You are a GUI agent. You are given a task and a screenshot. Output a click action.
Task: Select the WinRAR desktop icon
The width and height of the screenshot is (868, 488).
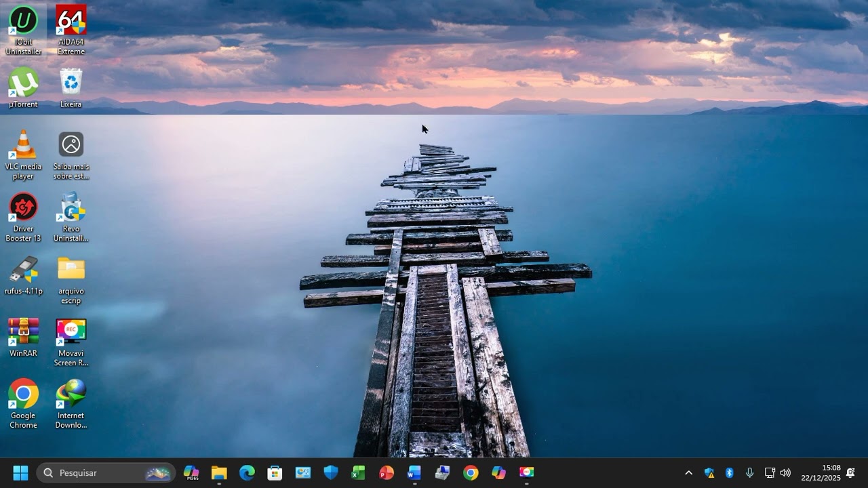(x=23, y=338)
